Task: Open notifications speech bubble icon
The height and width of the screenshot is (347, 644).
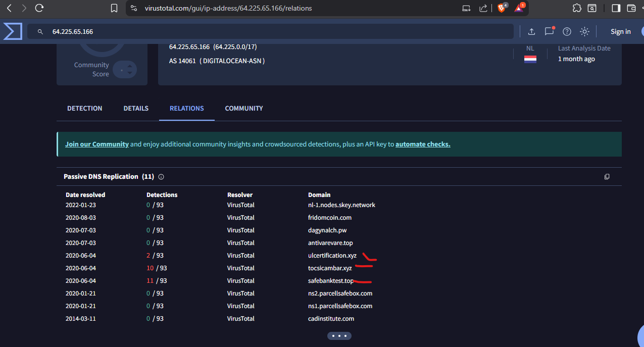Action: coord(550,31)
